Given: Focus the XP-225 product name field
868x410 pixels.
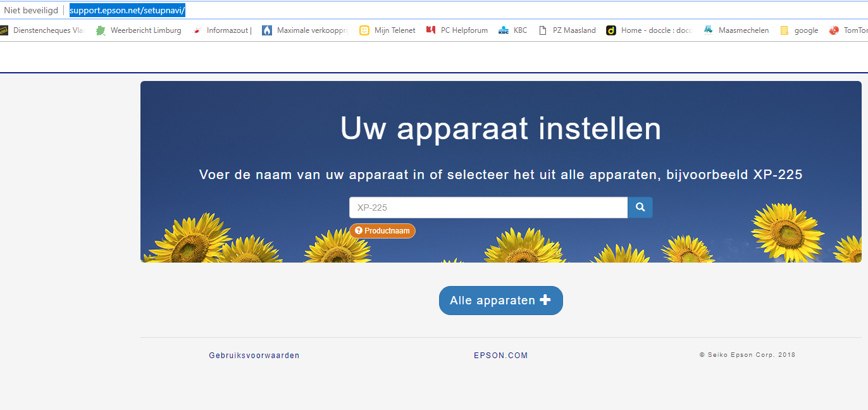Looking at the screenshot, I should click(488, 208).
